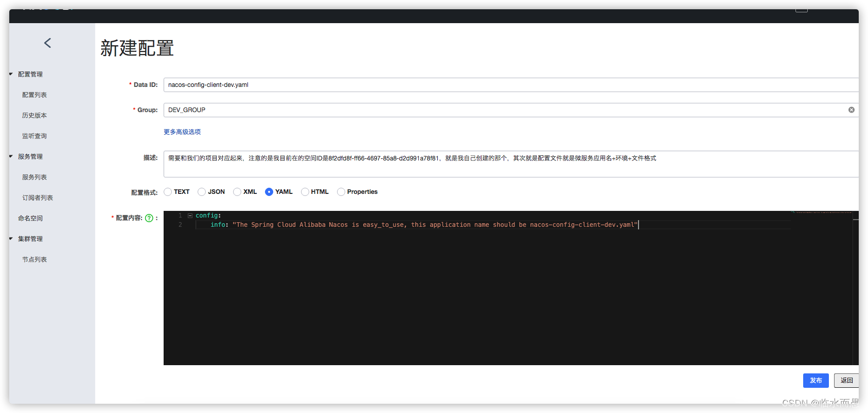Open 配置列表 in the sidebar
The height and width of the screenshot is (413, 868).
pyautogui.click(x=34, y=95)
